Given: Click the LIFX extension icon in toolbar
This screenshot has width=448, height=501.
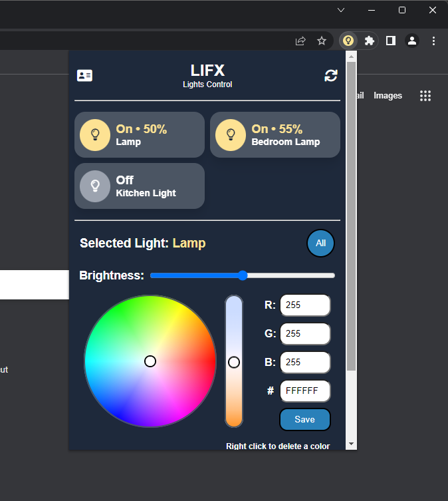Looking at the screenshot, I should [348, 41].
